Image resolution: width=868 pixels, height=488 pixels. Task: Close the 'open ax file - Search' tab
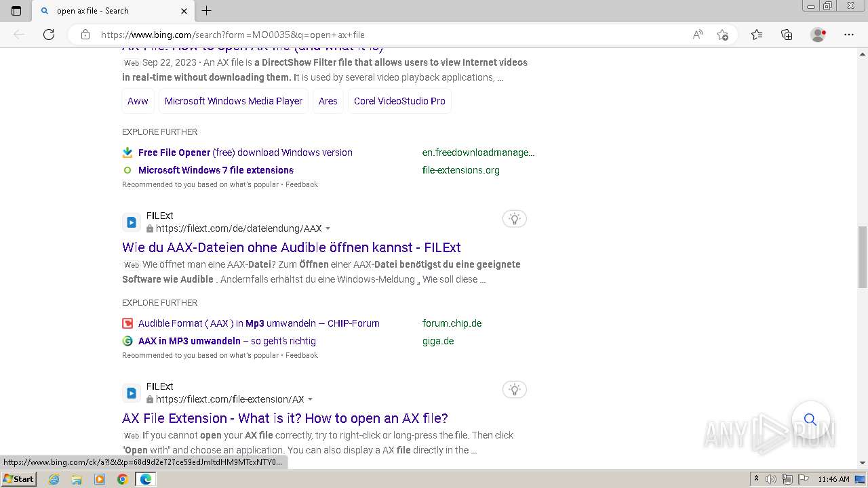click(184, 11)
